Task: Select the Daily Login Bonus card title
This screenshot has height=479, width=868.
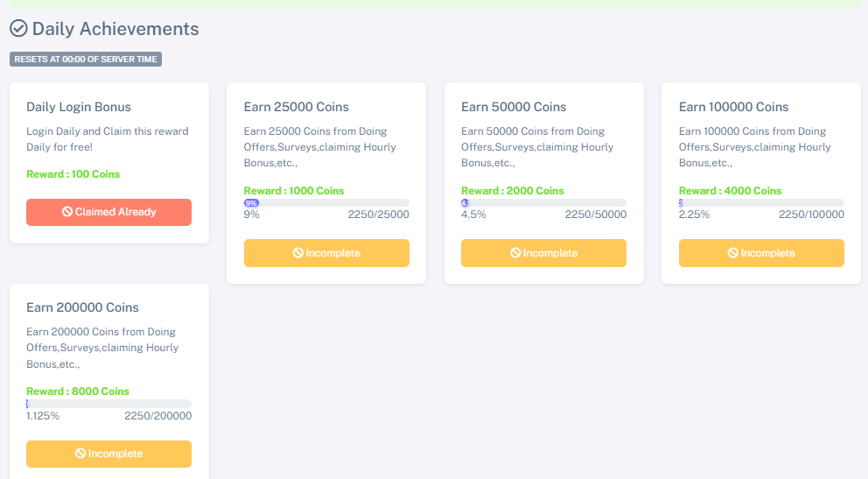Action: pyautogui.click(x=79, y=107)
